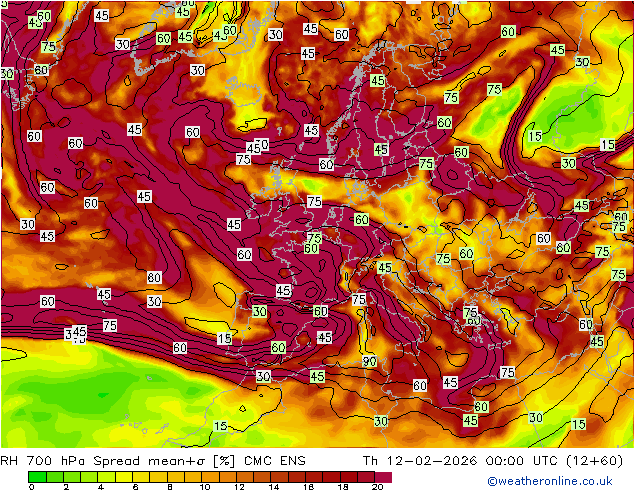Click the '0' label under the color scale
This screenshot has height=490, width=634.
click(32, 487)
